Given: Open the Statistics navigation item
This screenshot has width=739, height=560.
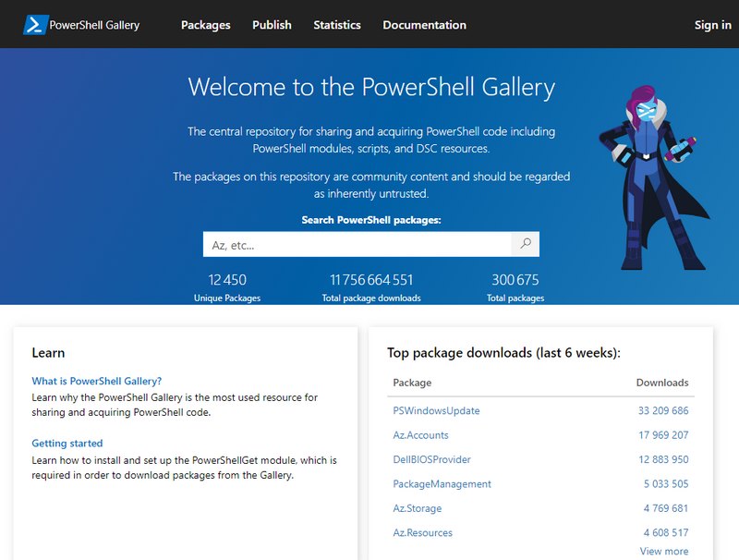Looking at the screenshot, I should tap(337, 25).
